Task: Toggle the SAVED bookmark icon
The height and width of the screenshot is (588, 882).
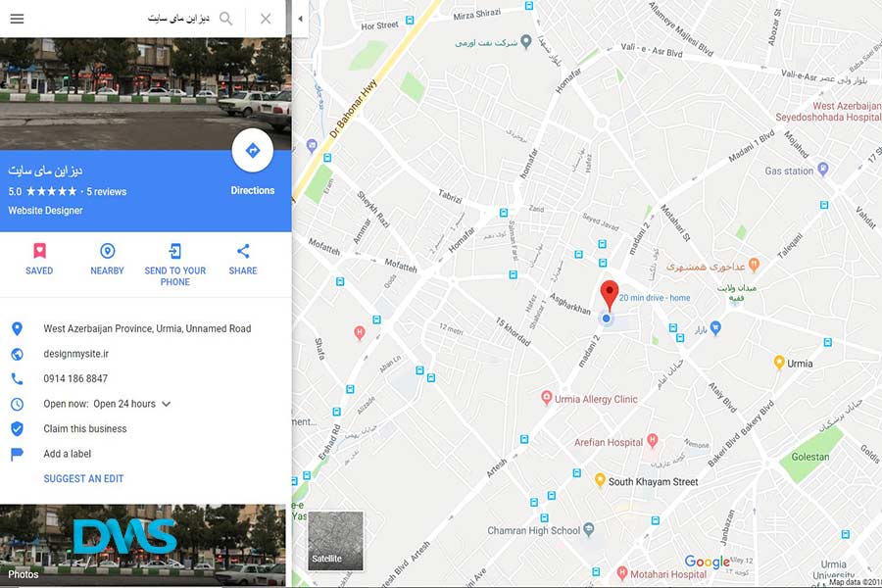Action: 39,251
